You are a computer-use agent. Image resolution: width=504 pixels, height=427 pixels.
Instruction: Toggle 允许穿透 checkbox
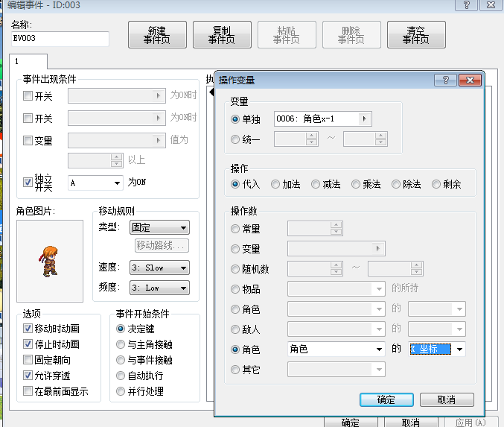pyautogui.click(x=28, y=375)
